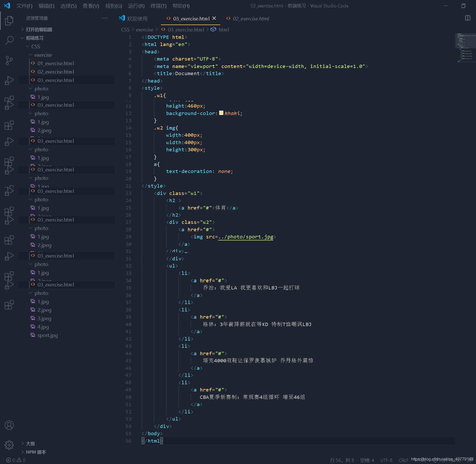Open the Accounts icon in activity bar
Screen dimensions: 476x464
click(9, 425)
